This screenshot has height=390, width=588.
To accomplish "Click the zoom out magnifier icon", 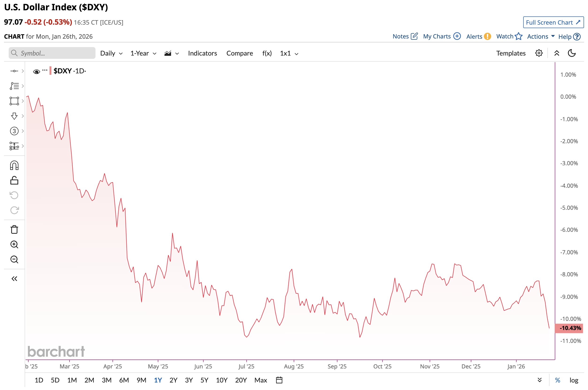I will (14, 259).
